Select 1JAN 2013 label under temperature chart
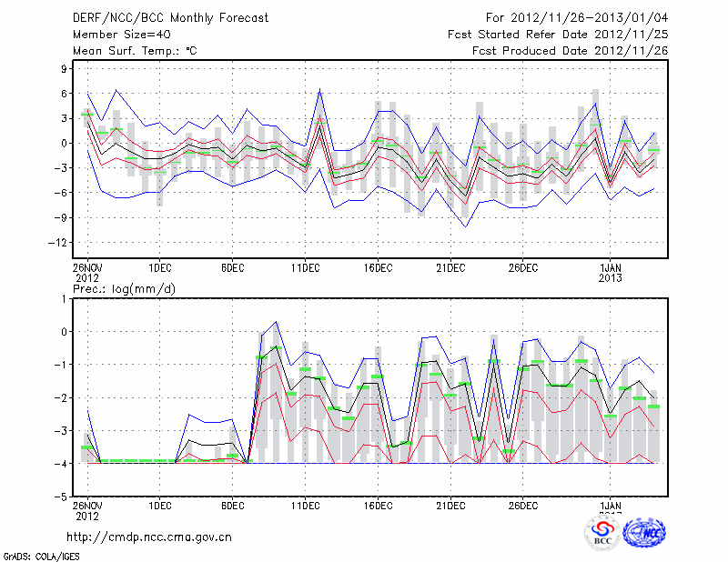This screenshot has width=728, height=562. point(610,272)
